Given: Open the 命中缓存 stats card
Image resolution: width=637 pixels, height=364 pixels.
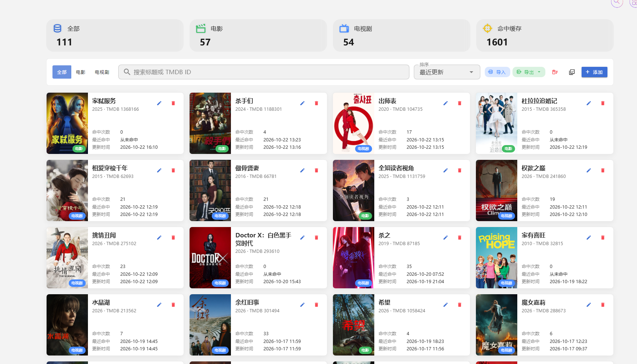Looking at the screenshot, I should pos(545,35).
